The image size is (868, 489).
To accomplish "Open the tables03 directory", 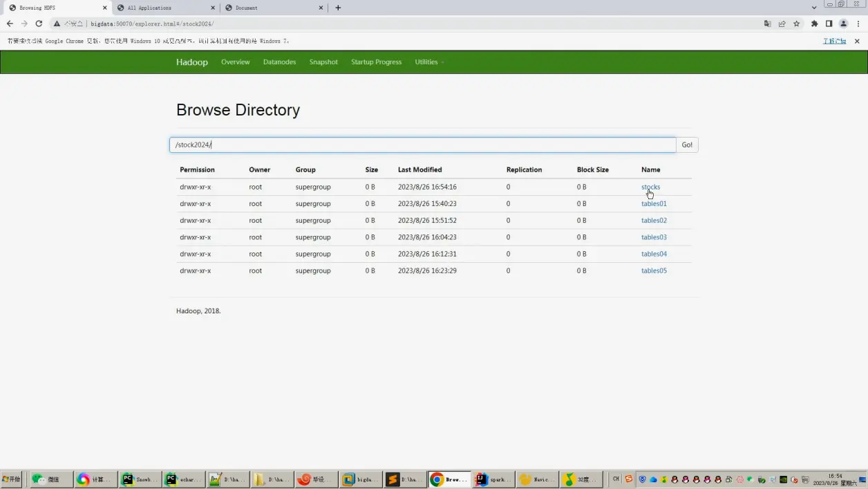I will coord(654,237).
